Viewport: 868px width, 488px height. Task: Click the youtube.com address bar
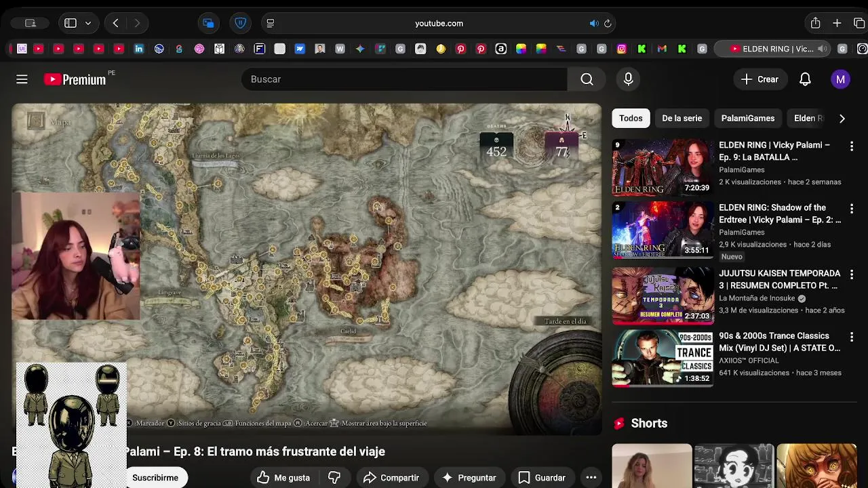tap(439, 23)
